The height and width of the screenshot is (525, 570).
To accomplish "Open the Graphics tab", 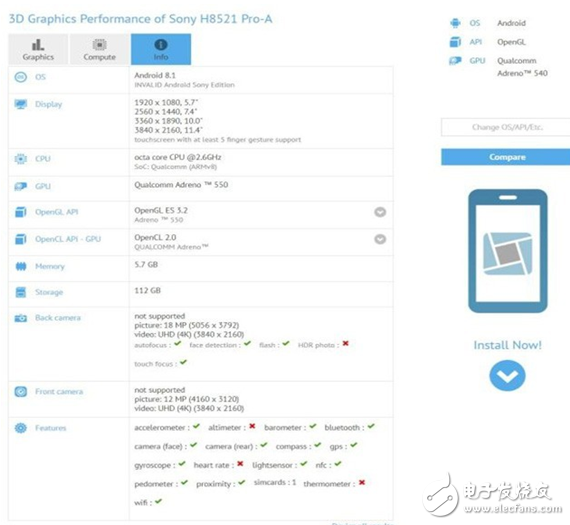I will (38, 49).
